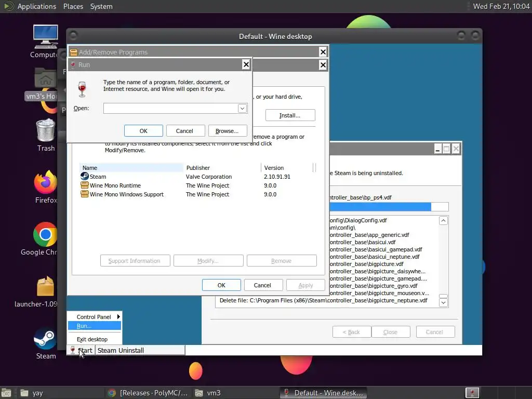The image size is (532, 399).
Task: Open the Wine Start button
Action: (x=81, y=351)
